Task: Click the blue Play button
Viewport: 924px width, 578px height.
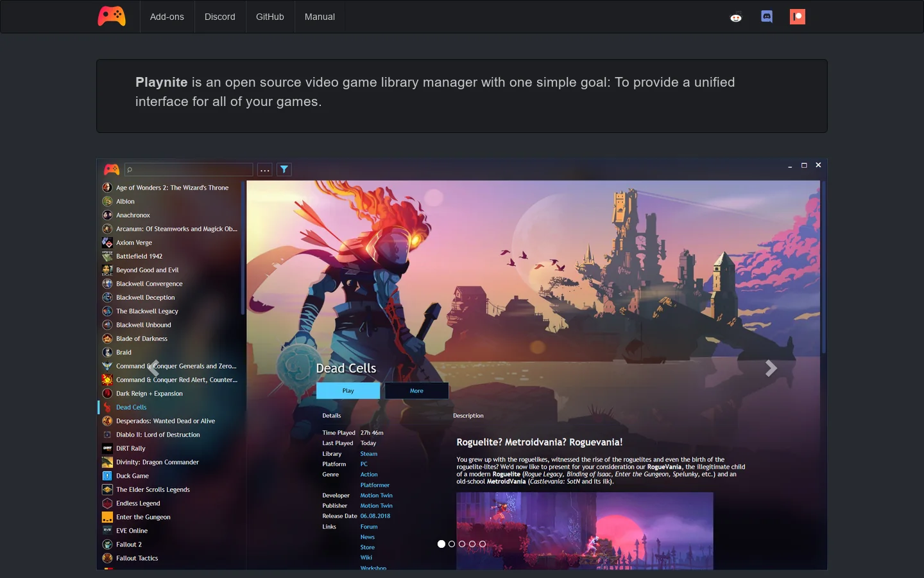Action: pos(348,390)
